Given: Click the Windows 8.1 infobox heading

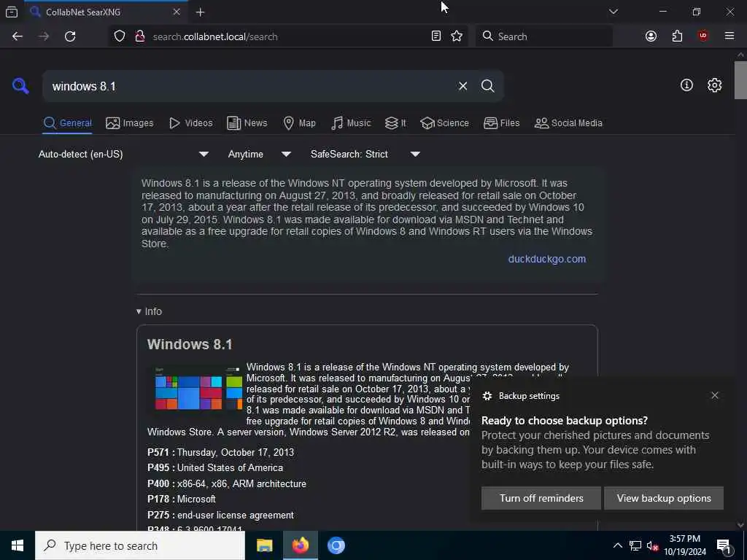Looking at the screenshot, I should pyautogui.click(x=190, y=344).
